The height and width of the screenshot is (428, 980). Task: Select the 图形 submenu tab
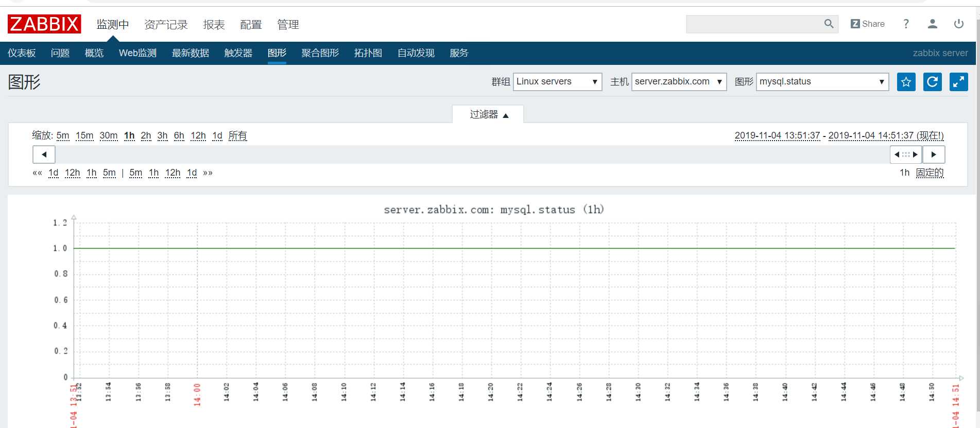point(277,53)
